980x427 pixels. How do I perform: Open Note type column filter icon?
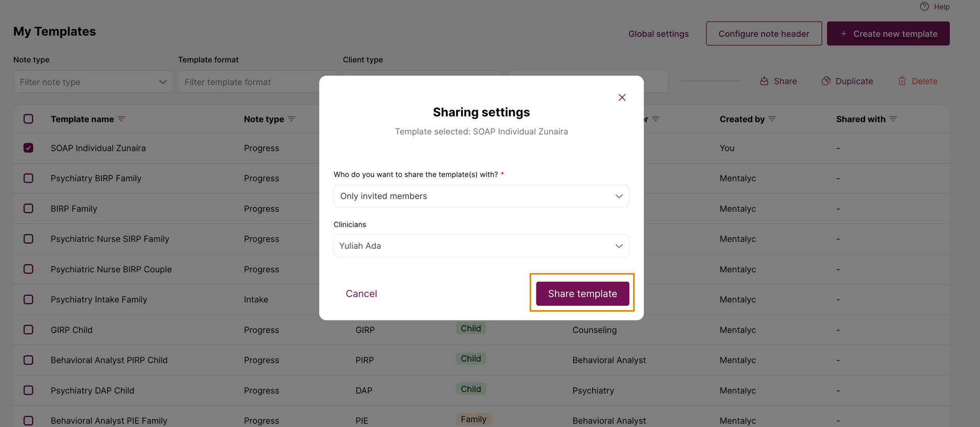coord(291,119)
